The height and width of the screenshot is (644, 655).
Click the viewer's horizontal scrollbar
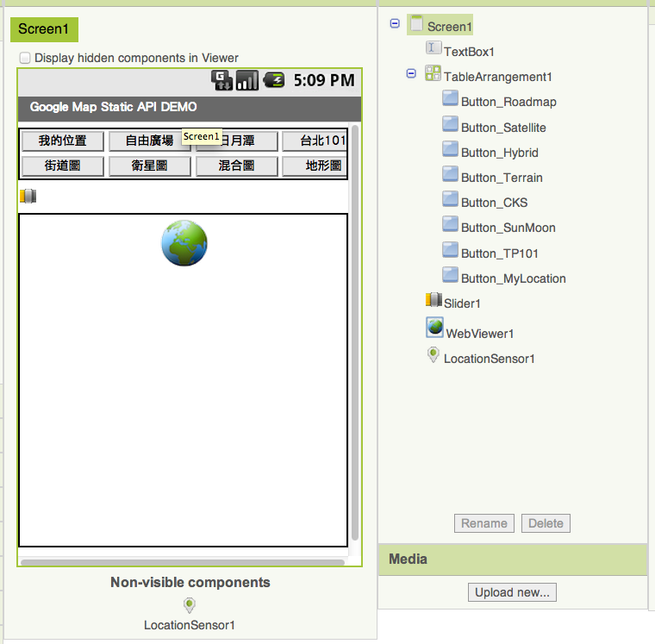coord(183,562)
